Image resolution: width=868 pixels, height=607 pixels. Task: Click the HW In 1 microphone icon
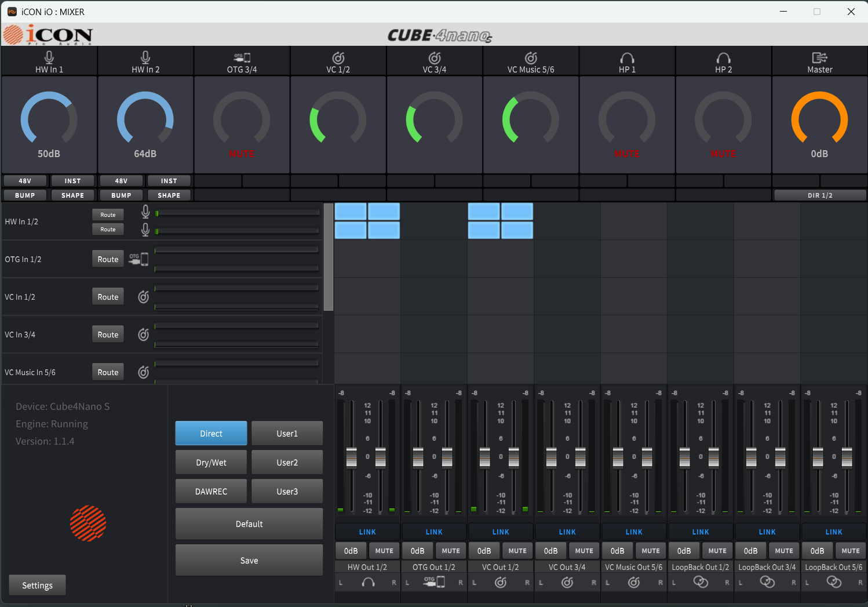coord(49,57)
